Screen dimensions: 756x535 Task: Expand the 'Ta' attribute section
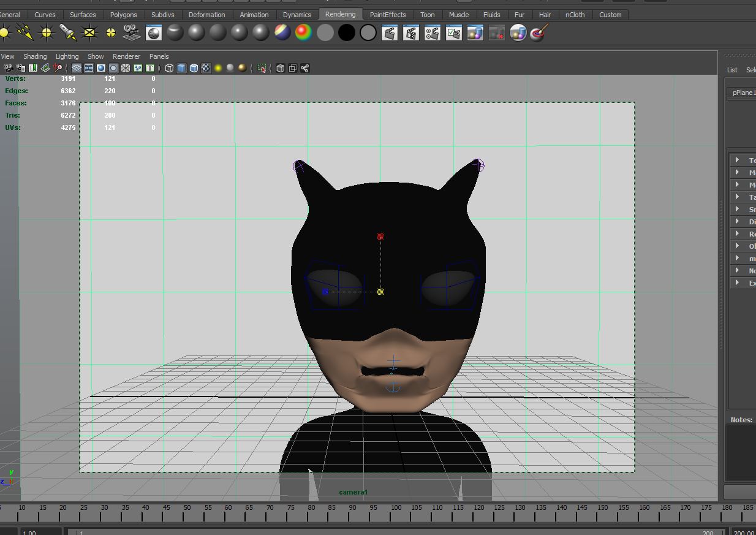click(x=737, y=197)
